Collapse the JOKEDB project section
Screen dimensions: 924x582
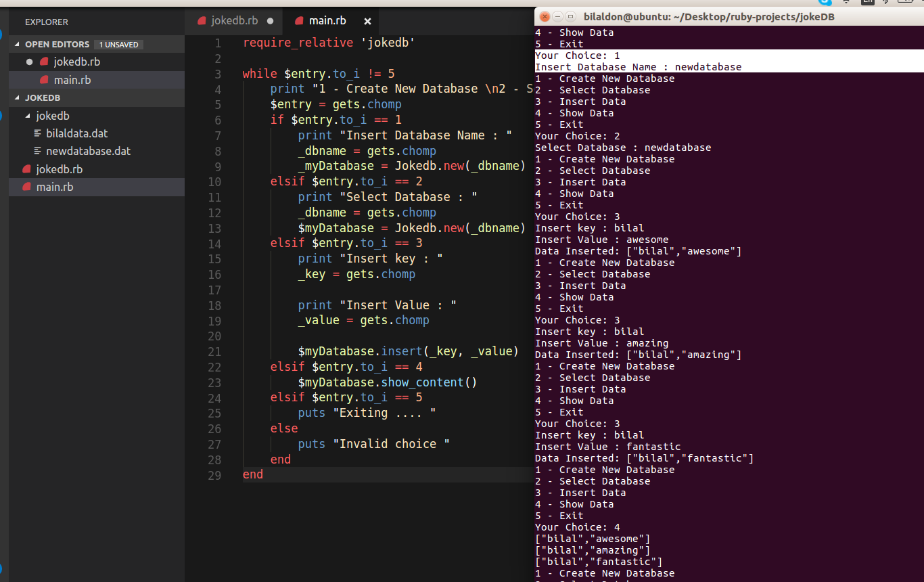[18, 97]
